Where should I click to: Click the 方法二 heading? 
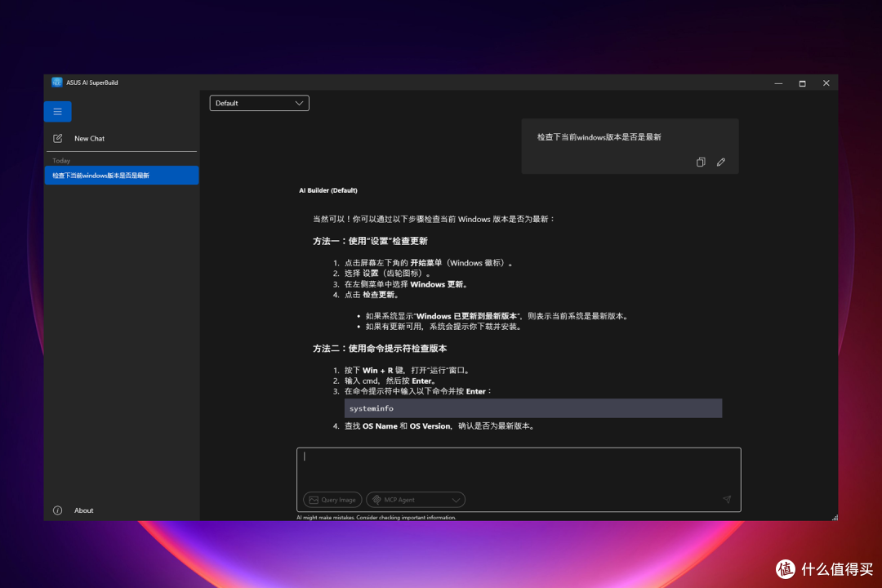tap(380, 348)
